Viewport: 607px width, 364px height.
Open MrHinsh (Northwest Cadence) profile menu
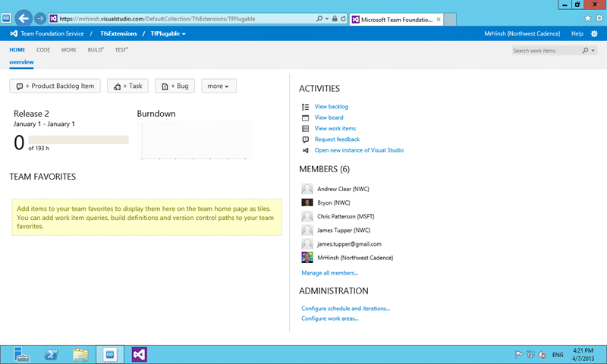click(x=522, y=33)
